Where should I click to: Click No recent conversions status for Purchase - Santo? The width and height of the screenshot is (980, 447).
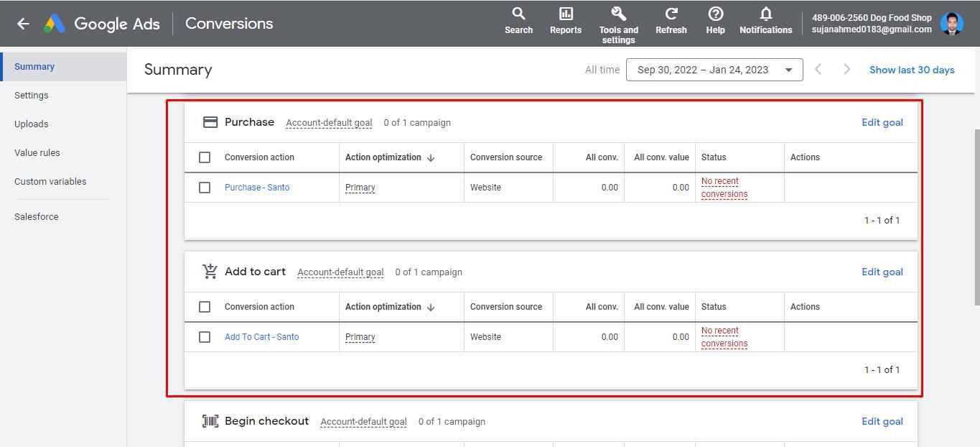pyautogui.click(x=724, y=188)
